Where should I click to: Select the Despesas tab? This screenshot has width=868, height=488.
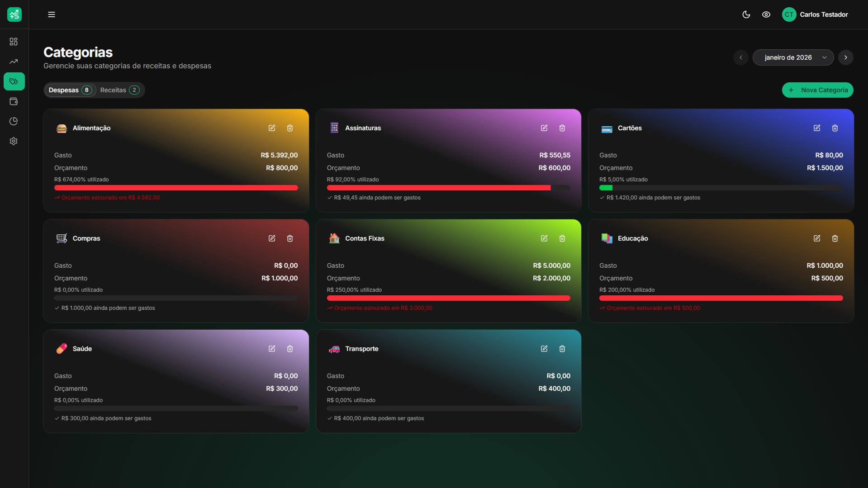click(70, 90)
